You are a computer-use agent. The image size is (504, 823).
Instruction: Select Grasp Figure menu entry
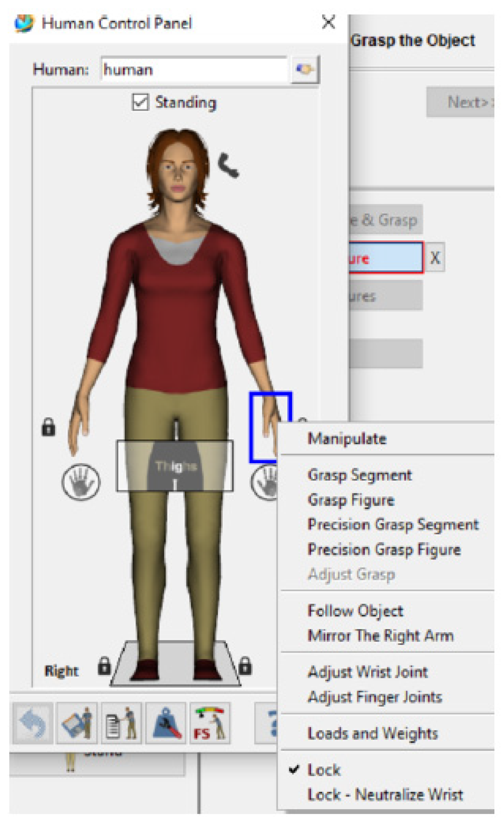tap(351, 500)
